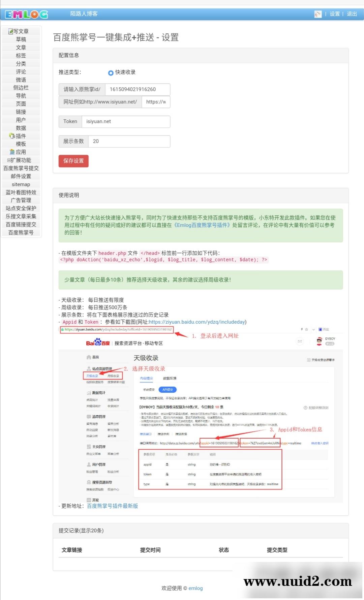Open 导航 in the sidebar

click(x=21, y=96)
